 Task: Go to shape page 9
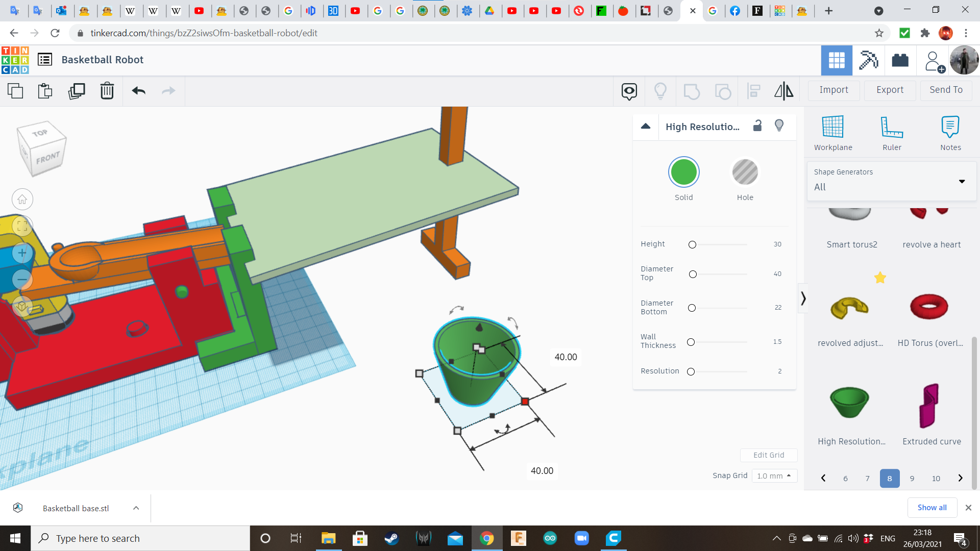[912, 479]
